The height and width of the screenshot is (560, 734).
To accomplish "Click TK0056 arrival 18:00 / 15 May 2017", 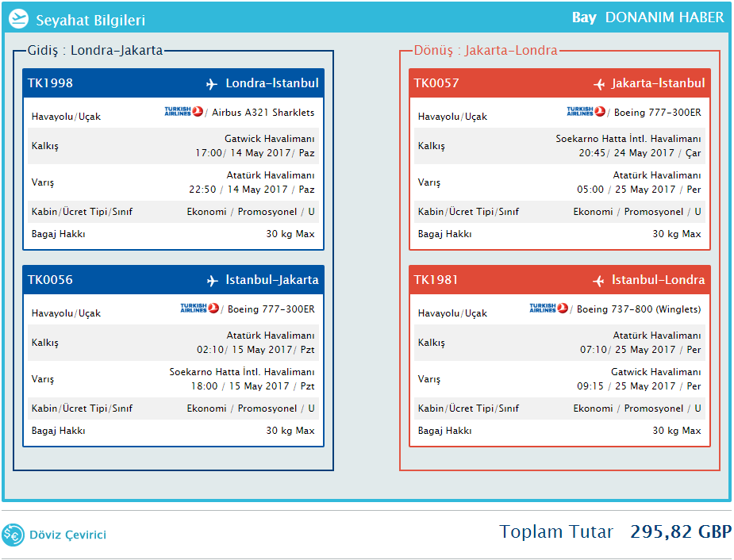I will coord(240,386).
